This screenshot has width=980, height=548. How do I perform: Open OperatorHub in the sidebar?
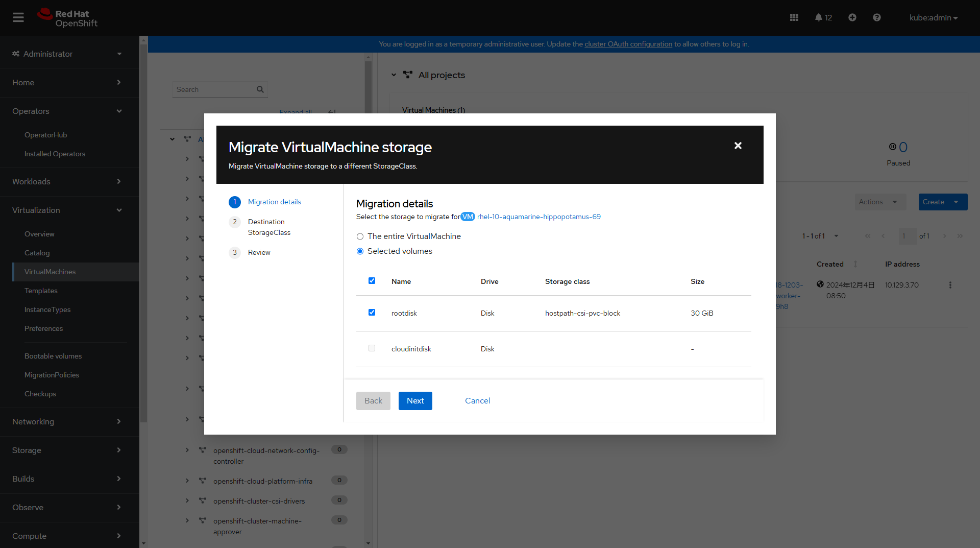[x=46, y=135]
